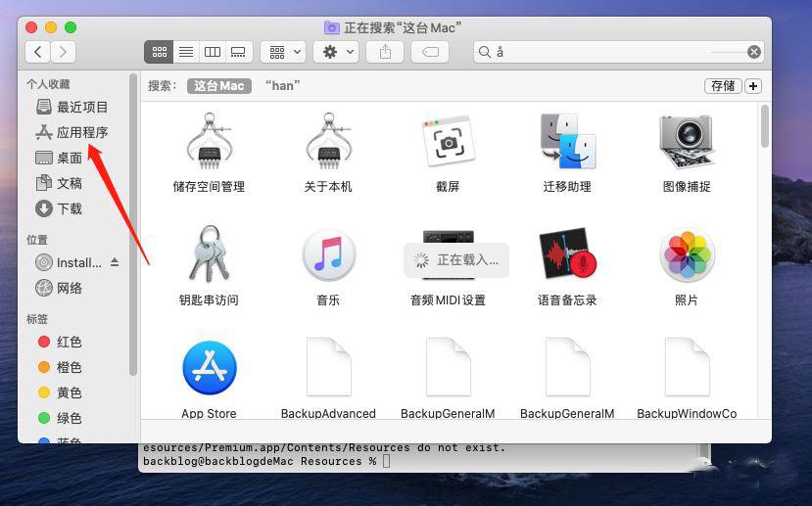812x506 pixels.
Task: Switch to list view mode
Action: (185, 52)
